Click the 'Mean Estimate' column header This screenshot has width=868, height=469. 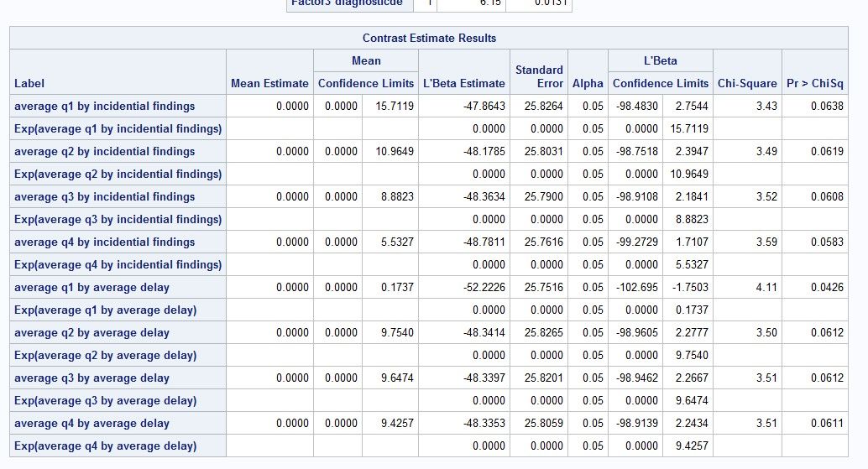tap(269, 83)
